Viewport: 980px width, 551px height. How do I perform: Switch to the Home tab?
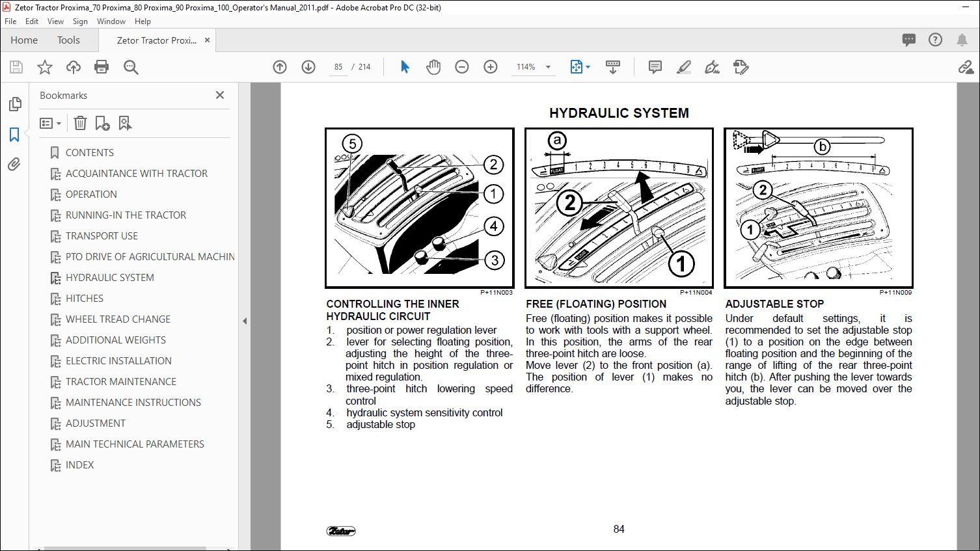[24, 40]
